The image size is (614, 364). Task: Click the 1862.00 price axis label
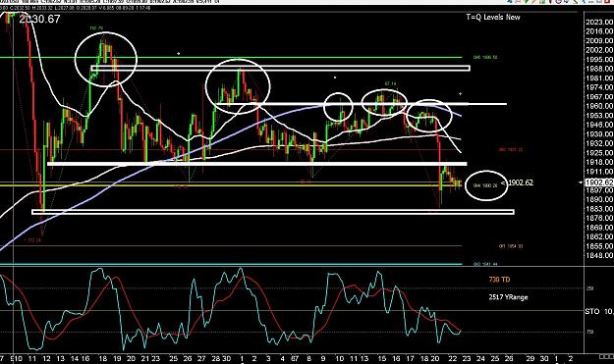(599, 236)
